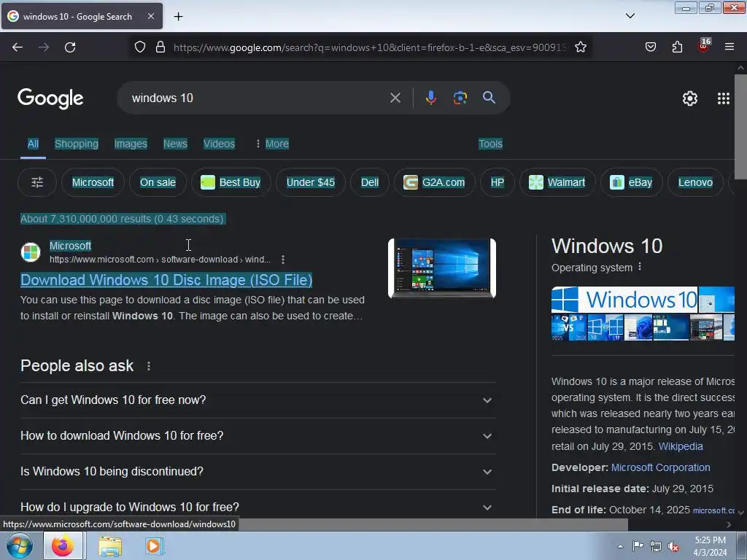
Task: Go to the Google logo homepage
Action: pos(50,98)
